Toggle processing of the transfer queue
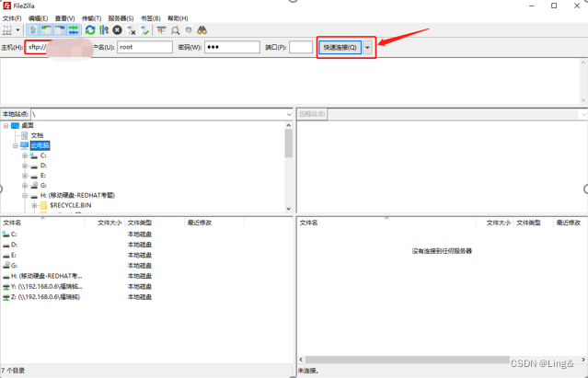The image size is (588, 378). coord(104,30)
